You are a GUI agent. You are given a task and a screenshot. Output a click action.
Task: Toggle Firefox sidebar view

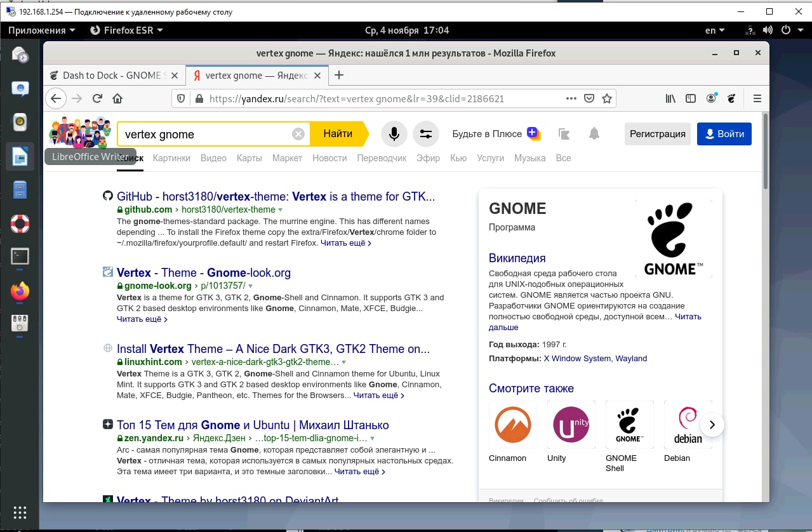click(x=691, y=98)
